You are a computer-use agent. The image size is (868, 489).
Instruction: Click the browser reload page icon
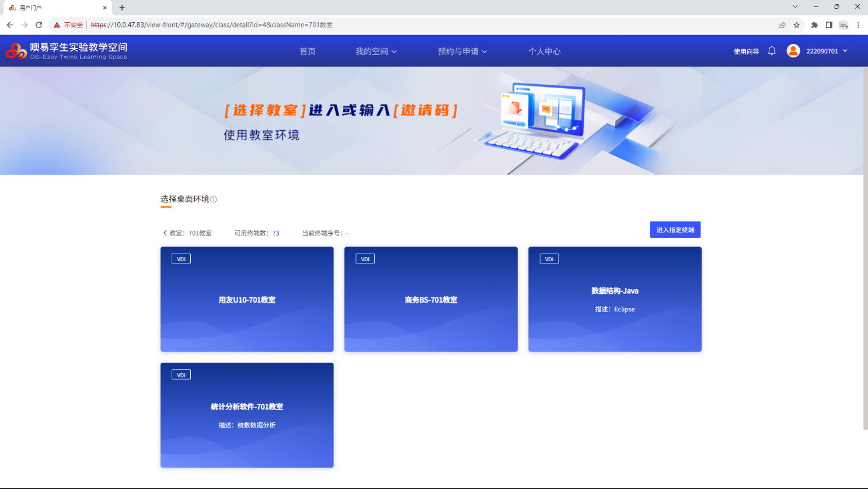(39, 25)
